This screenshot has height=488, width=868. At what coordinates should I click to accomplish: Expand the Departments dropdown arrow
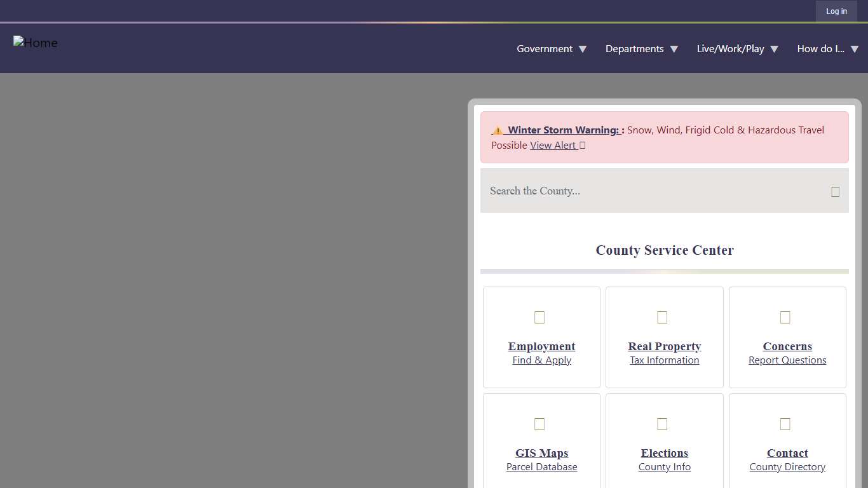tap(674, 49)
